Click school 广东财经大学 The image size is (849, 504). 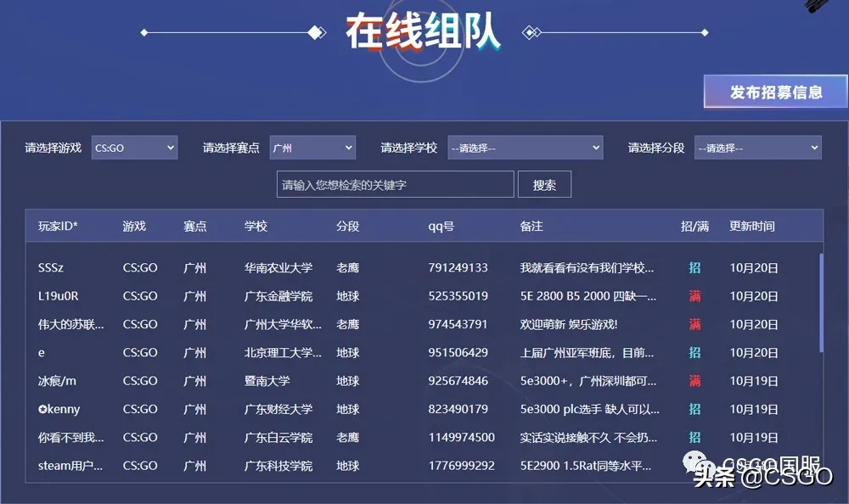278,409
